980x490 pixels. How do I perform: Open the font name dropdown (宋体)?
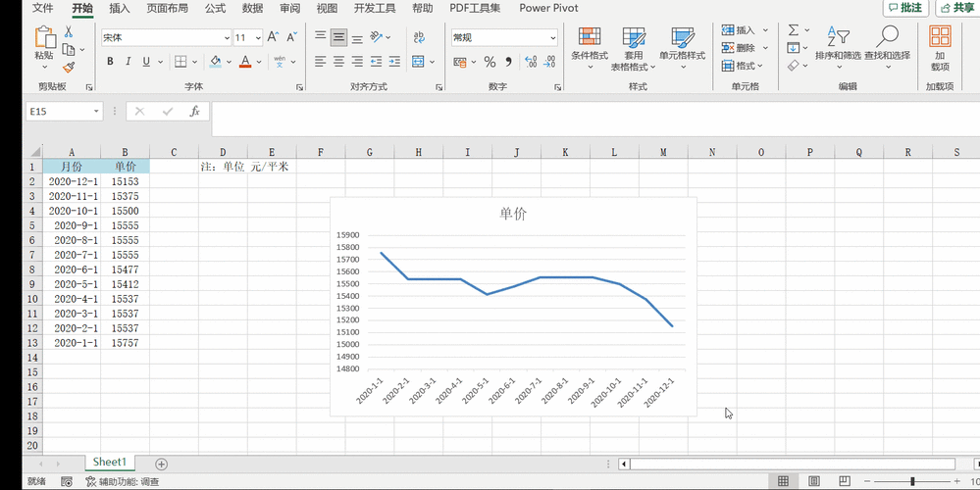[x=227, y=38]
